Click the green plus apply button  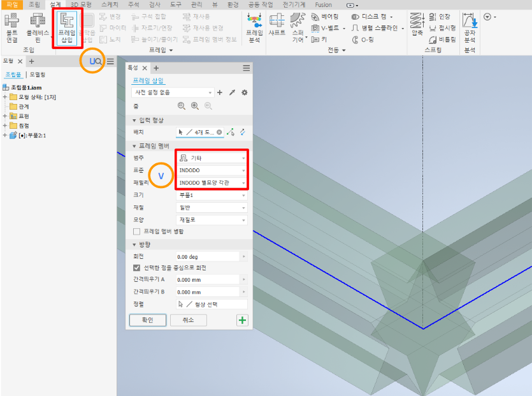242,320
